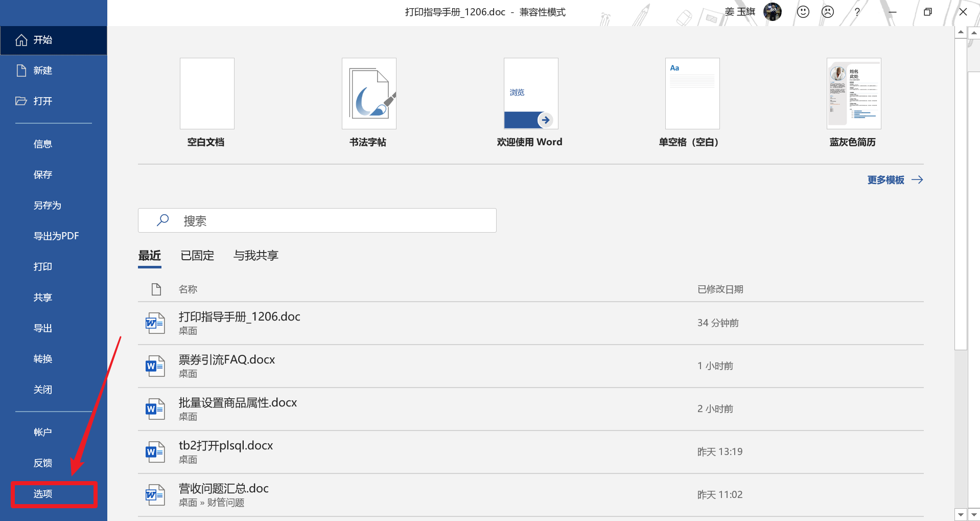The image size is (980, 521).
Task: Open 选项 Word options
Action: (54, 494)
